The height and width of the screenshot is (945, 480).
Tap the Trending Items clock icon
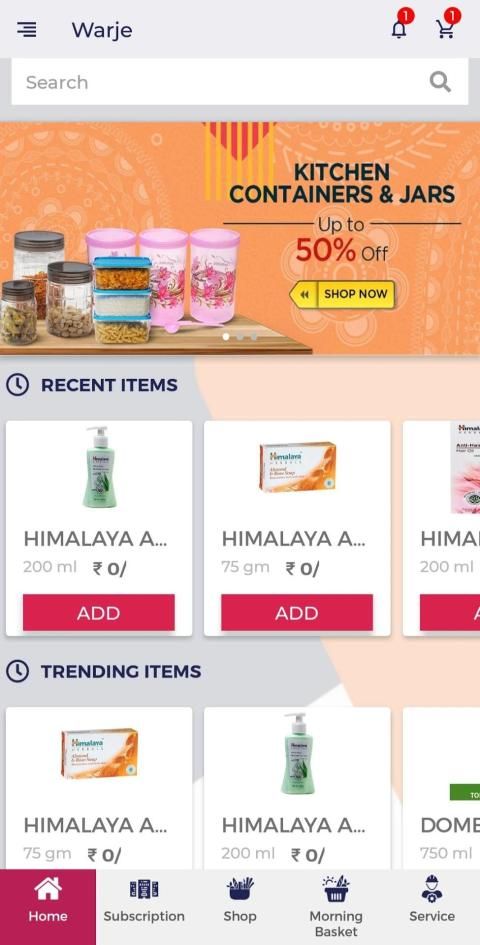[x=17, y=671]
